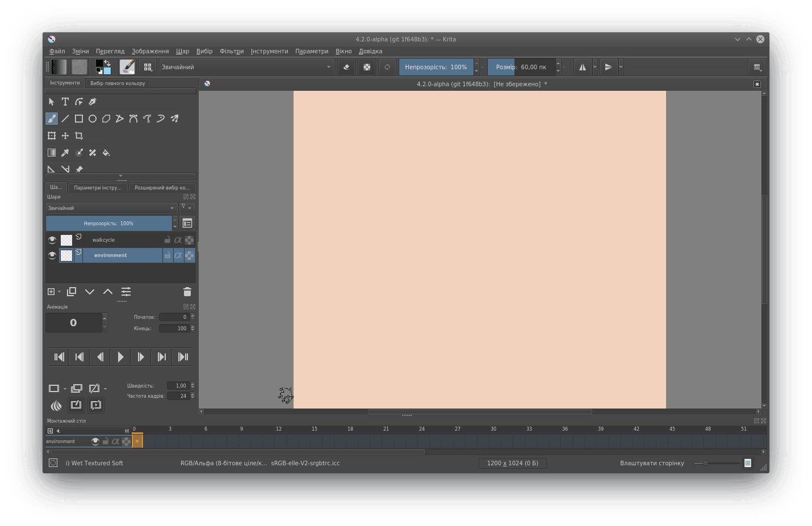
Task: Open layer thumbnail view options button
Action: tap(187, 224)
